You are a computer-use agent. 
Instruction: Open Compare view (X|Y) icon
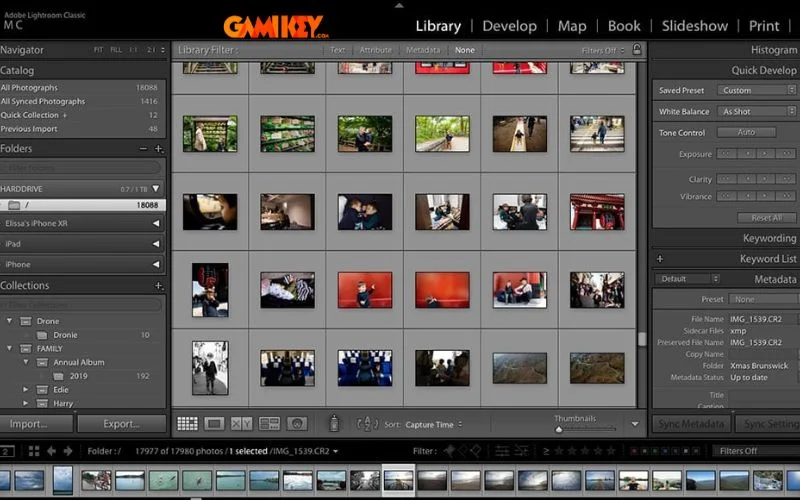point(241,423)
